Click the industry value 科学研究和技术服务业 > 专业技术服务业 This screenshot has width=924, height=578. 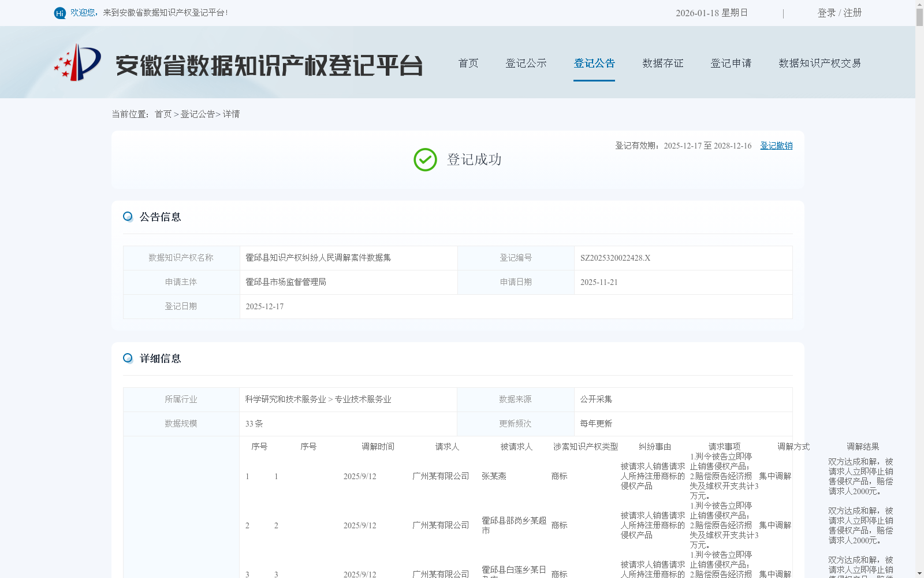coord(318,399)
